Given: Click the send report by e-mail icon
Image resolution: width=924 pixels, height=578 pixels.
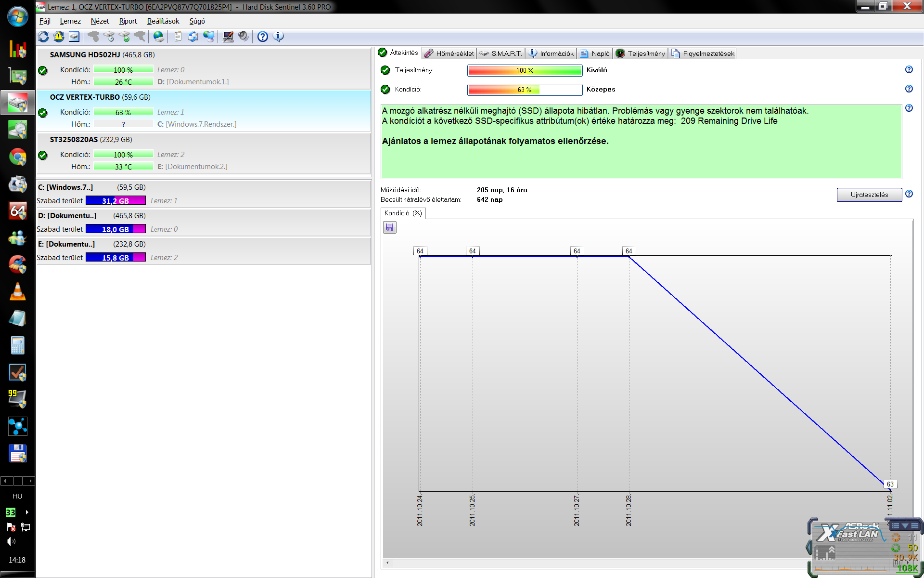Looking at the screenshot, I should 193,37.
